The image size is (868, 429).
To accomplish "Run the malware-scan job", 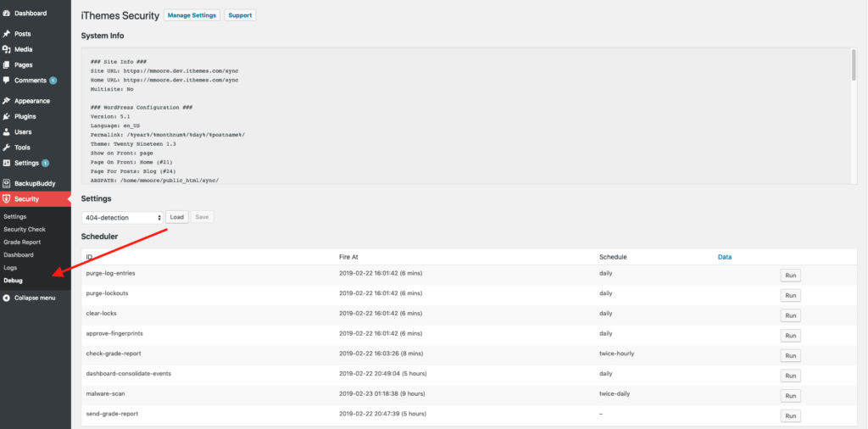I will (791, 396).
